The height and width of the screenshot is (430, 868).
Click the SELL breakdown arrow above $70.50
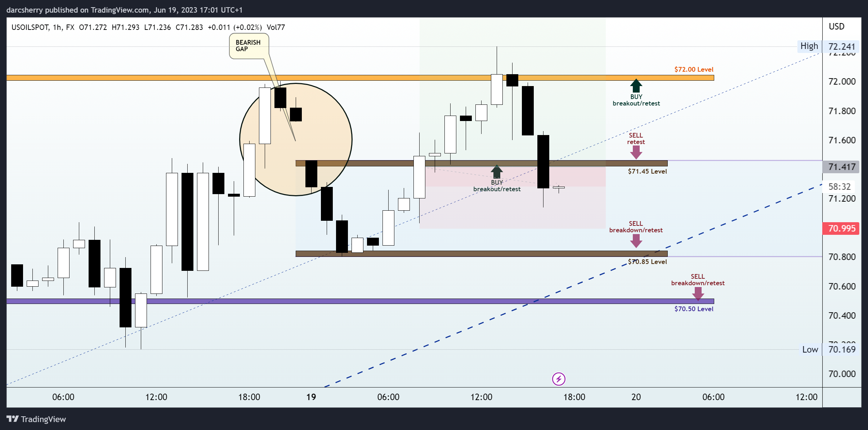[698, 294]
